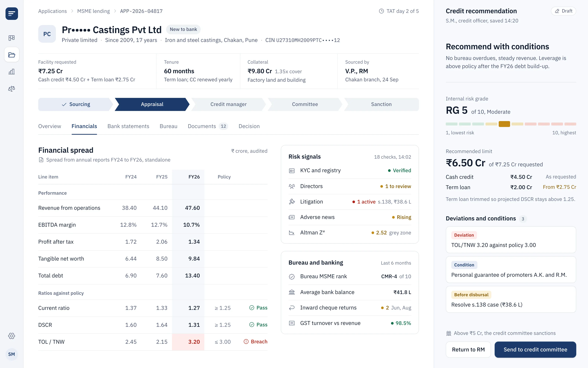Click the Adverse news newspaper icon
The width and height of the screenshot is (588, 368).
pos(292,217)
